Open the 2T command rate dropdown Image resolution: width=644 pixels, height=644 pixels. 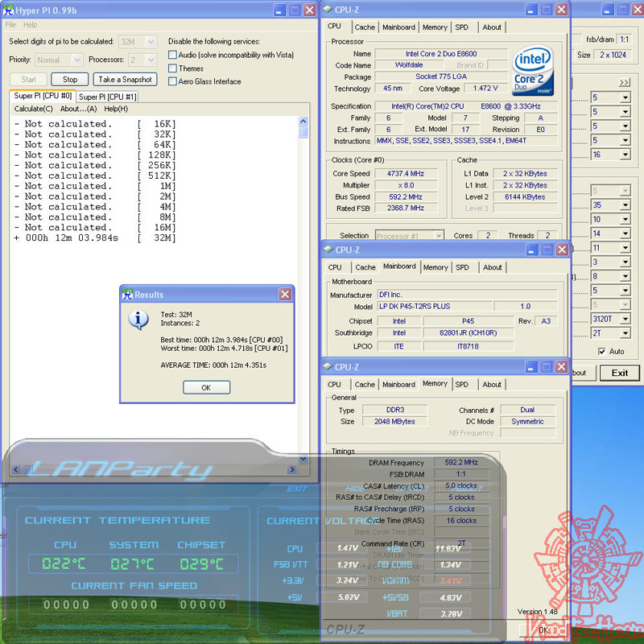pos(625,333)
